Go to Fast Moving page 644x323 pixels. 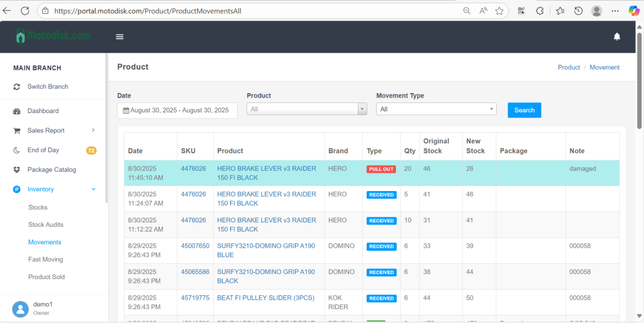(x=45, y=260)
